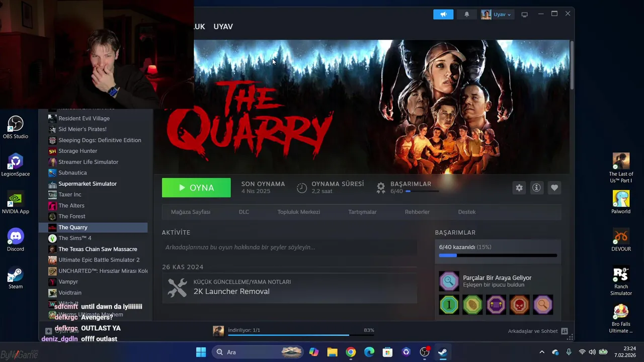The height and width of the screenshot is (362, 644).
Task: Click the activity status input field
Action: click(289, 247)
